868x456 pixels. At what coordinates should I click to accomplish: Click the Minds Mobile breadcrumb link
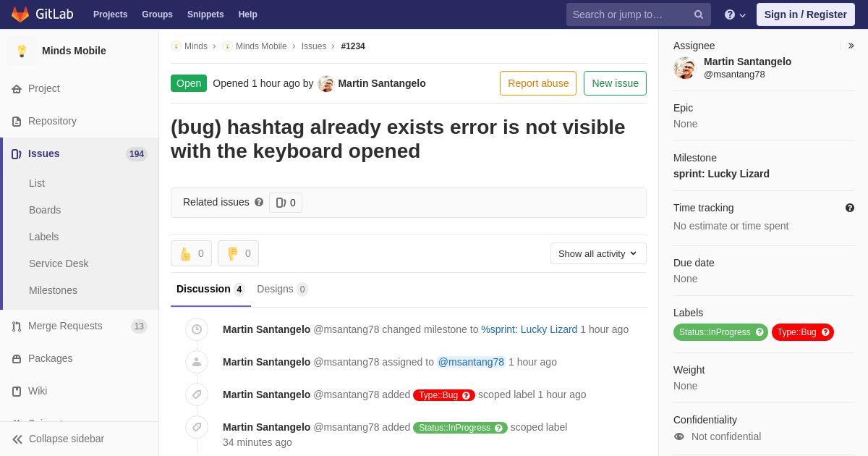point(261,46)
